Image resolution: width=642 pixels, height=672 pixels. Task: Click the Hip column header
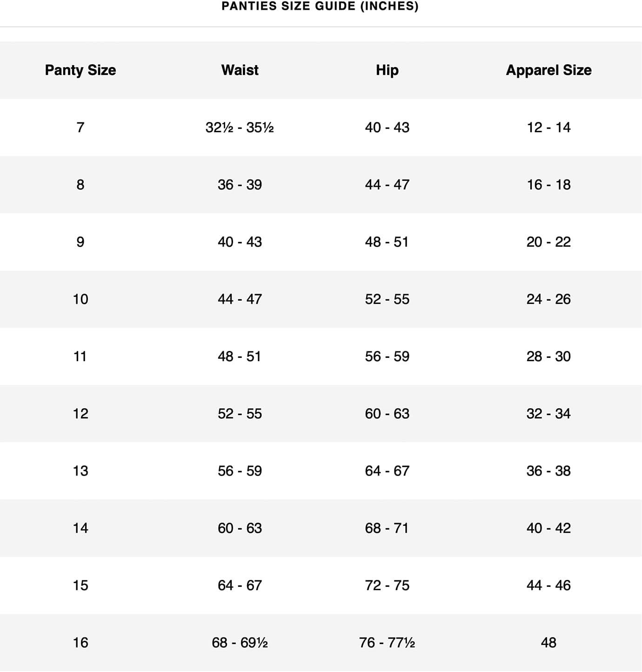387,70
